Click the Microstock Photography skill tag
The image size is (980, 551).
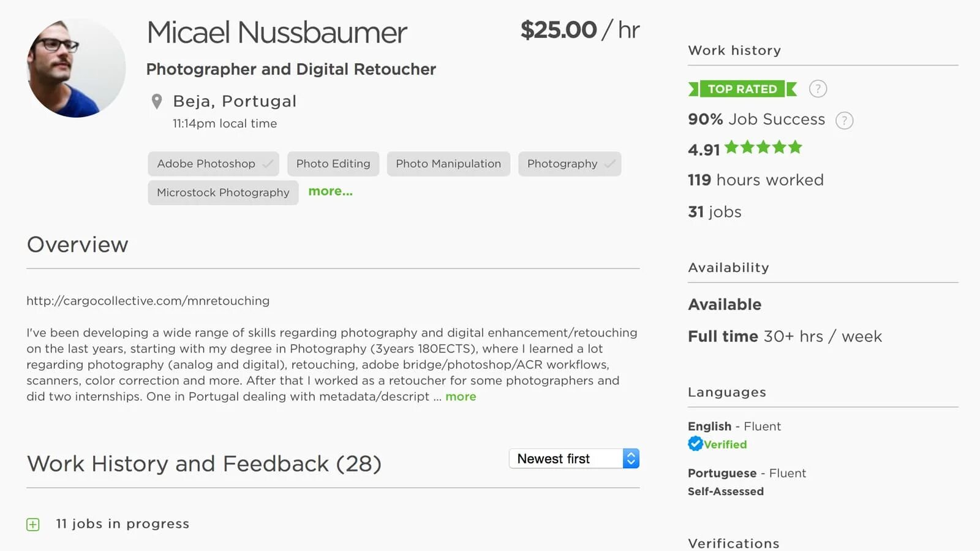tap(223, 192)
